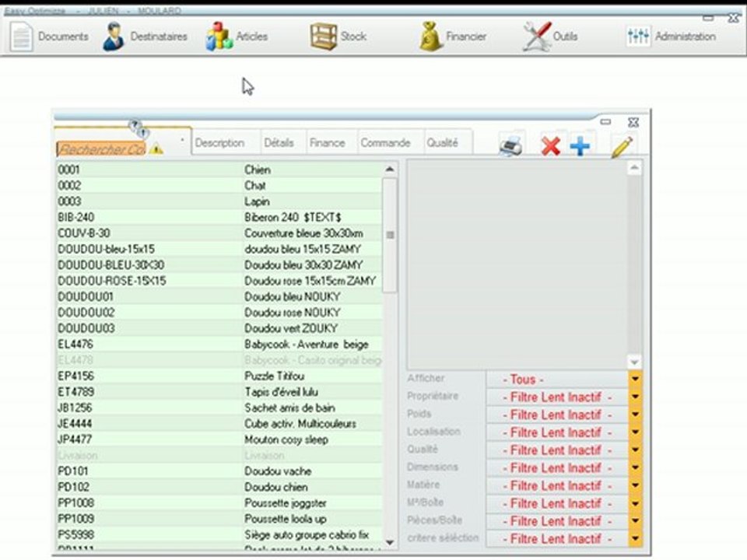Click article list scrollbar up arrow
This screenshot has width=747, height=560.
390,169
